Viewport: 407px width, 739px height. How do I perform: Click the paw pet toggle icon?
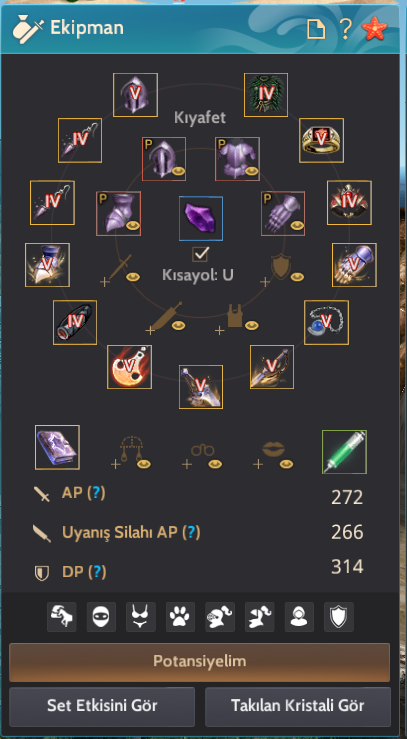tap(181, 617)
